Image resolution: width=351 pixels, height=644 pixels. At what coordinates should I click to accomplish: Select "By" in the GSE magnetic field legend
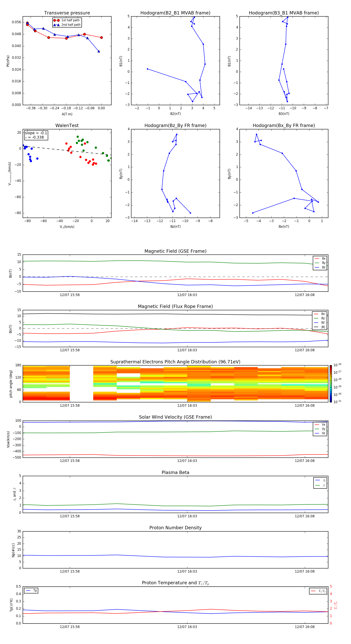pyautogui.click(x=320, y=263)
